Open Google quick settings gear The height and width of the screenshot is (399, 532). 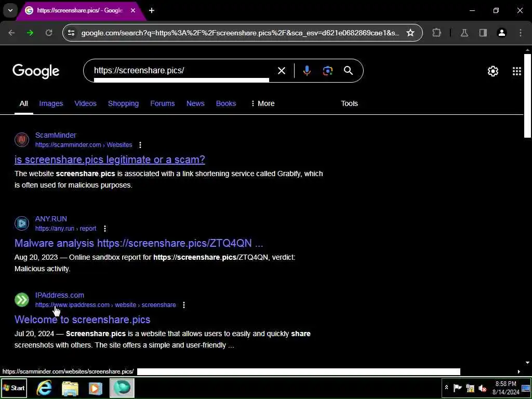493,71
